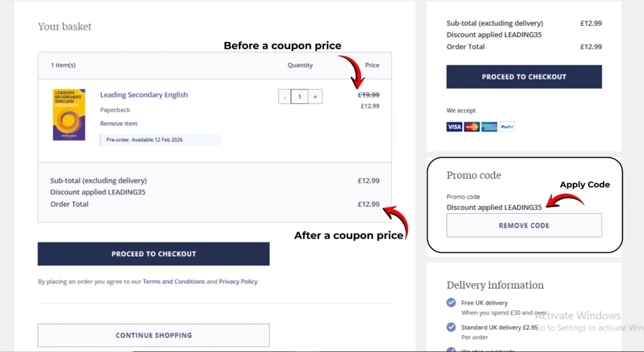
Task: Open the Privacy Policy link
Action: point(238,281)
